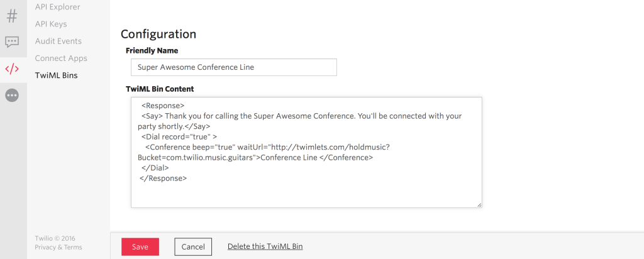Place cursor on the closing Response tag line

coord(164,179)
